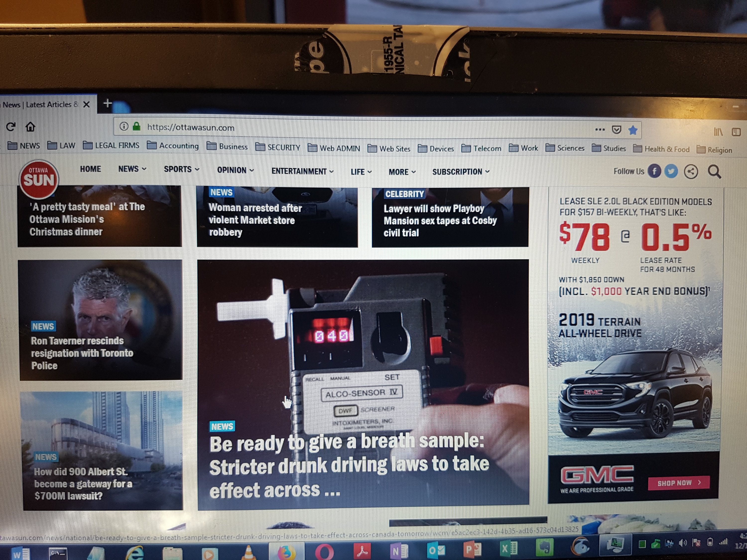Click the Facebook follow icon
Image resolution: width=747 pixels, height=560 pixels.
[654, 171]
